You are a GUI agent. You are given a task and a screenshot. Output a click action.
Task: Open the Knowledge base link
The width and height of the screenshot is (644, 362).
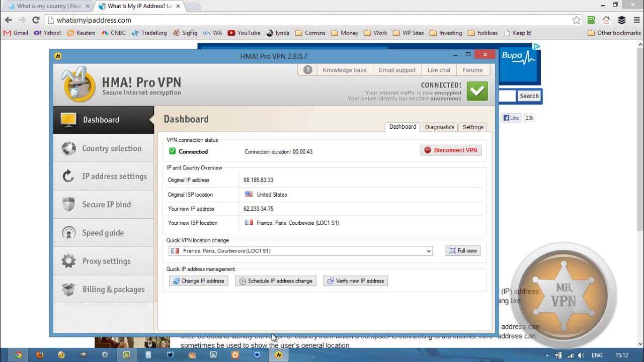click(x=345, y=70)
